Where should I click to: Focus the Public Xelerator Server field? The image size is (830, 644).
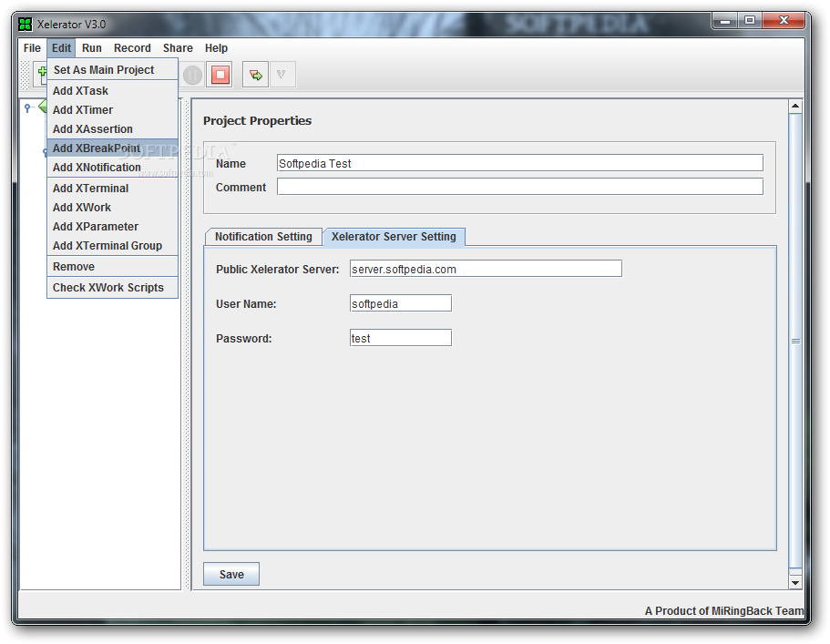pyautogui.click(x=486, y=269)
